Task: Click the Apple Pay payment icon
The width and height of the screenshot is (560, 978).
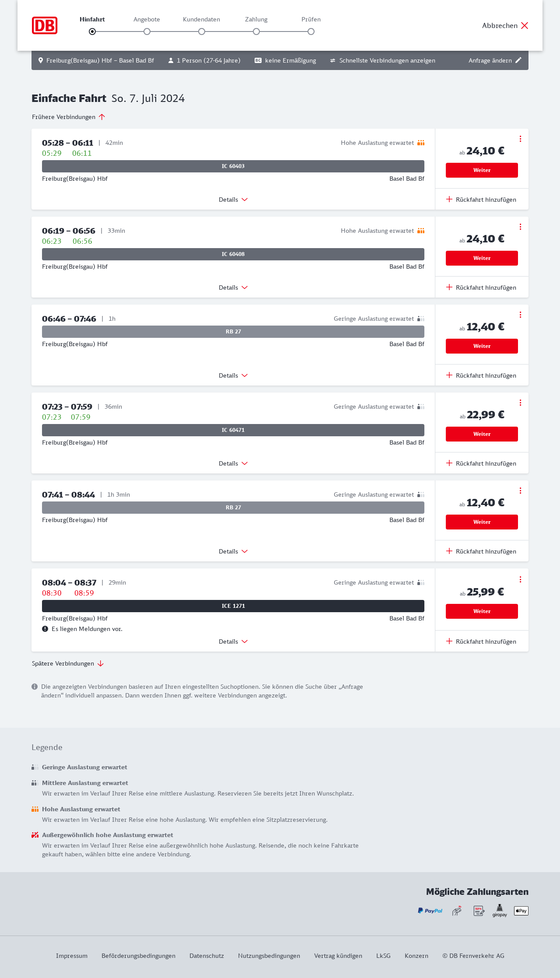Action: (521, 911)
